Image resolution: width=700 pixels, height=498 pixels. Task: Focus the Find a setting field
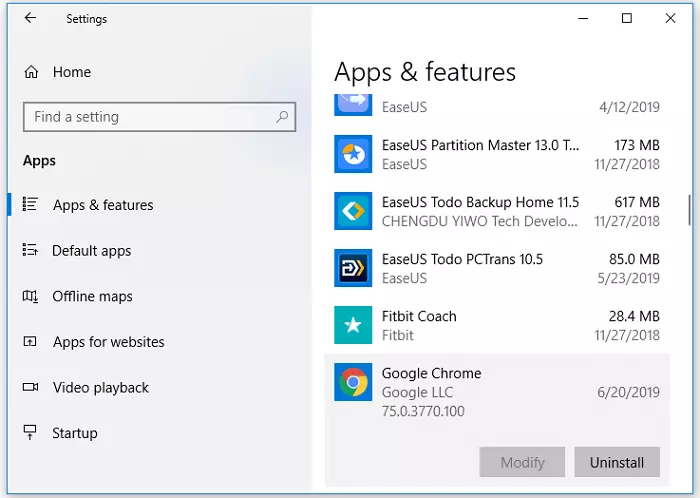(x=159, y=117)
